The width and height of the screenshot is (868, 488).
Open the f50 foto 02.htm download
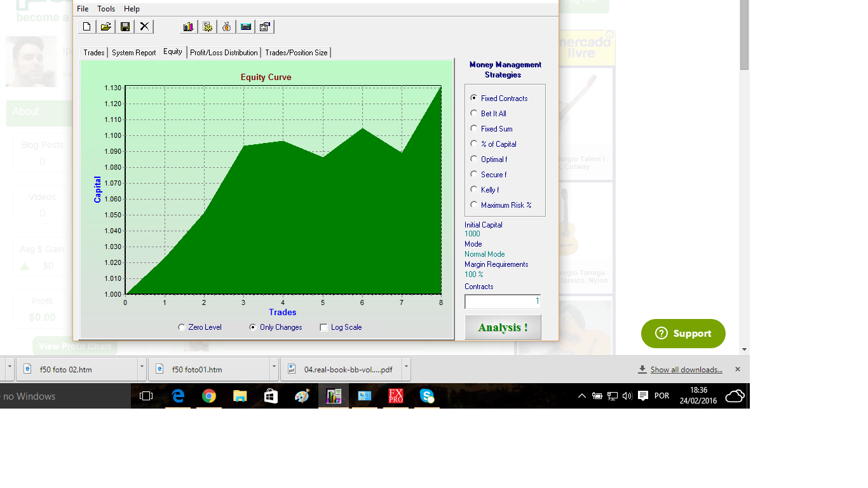[x=78, y=369]
